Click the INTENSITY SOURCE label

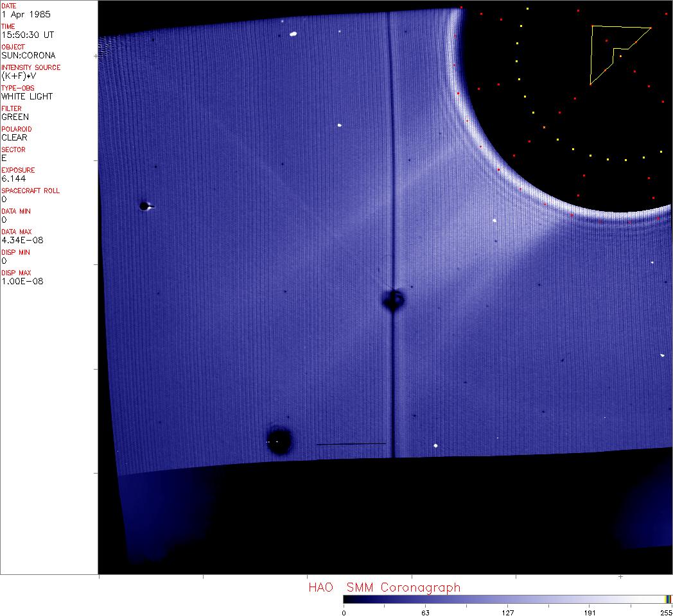[31, 67]
